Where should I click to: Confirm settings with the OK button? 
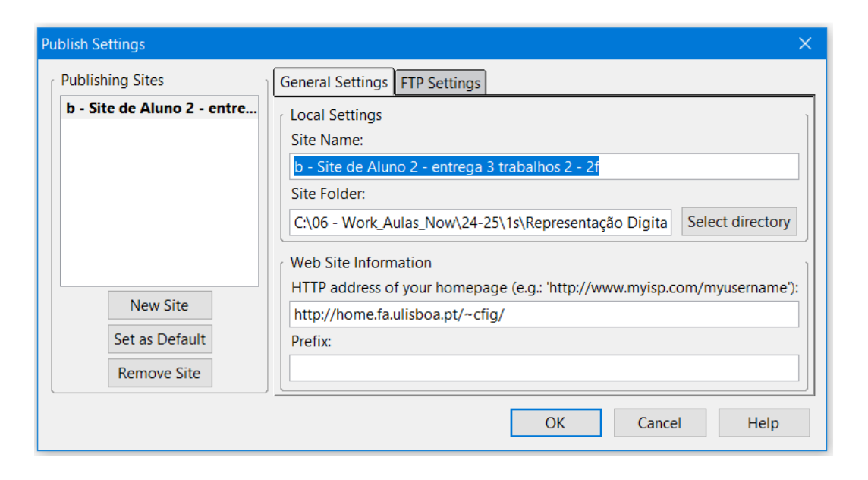click(x=555, y=423)
